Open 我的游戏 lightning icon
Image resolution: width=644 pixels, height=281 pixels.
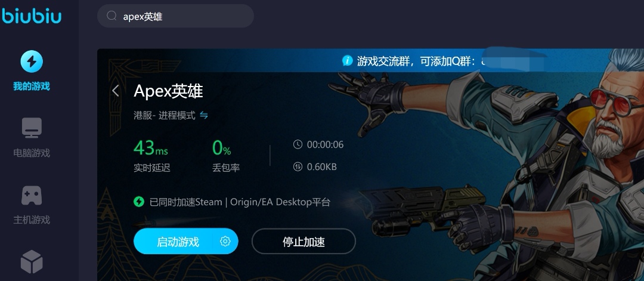tap(32, 61)
